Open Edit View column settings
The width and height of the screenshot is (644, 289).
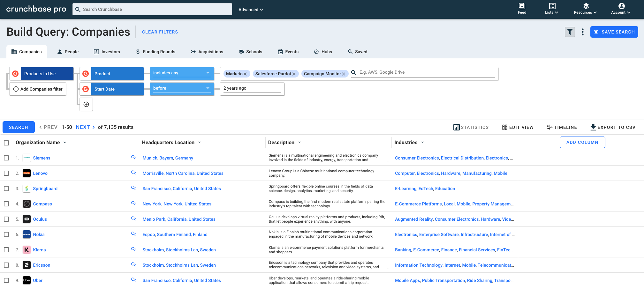tap(518, 127)
